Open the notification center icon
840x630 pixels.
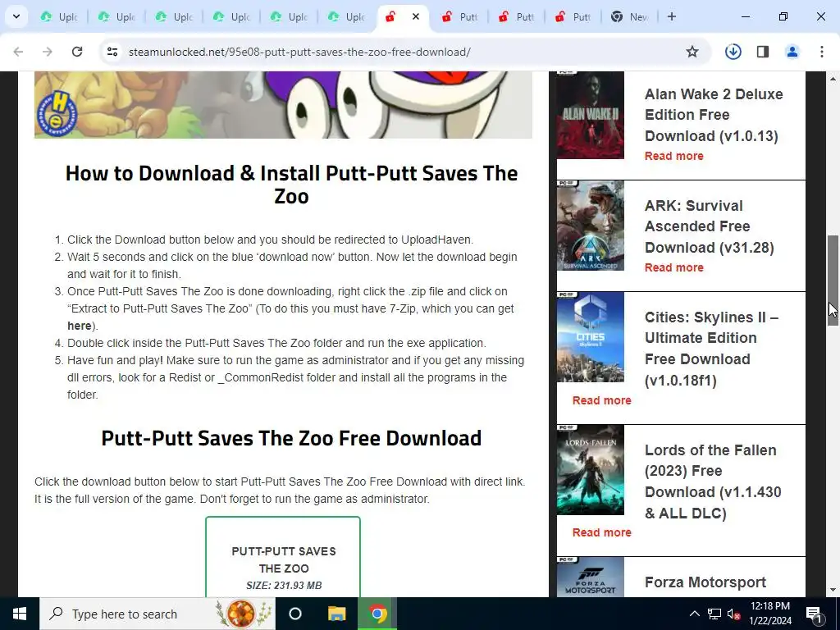click(x=815, y=614)
